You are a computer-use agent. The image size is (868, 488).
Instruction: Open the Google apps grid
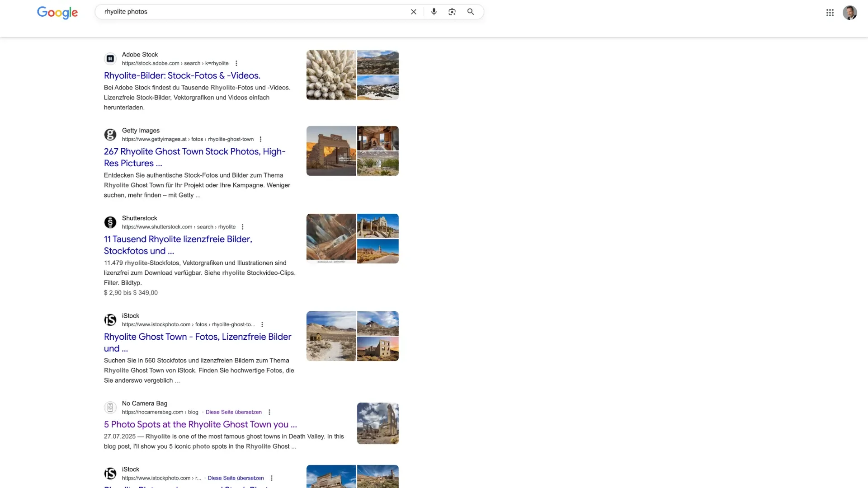tap(830, 13)
